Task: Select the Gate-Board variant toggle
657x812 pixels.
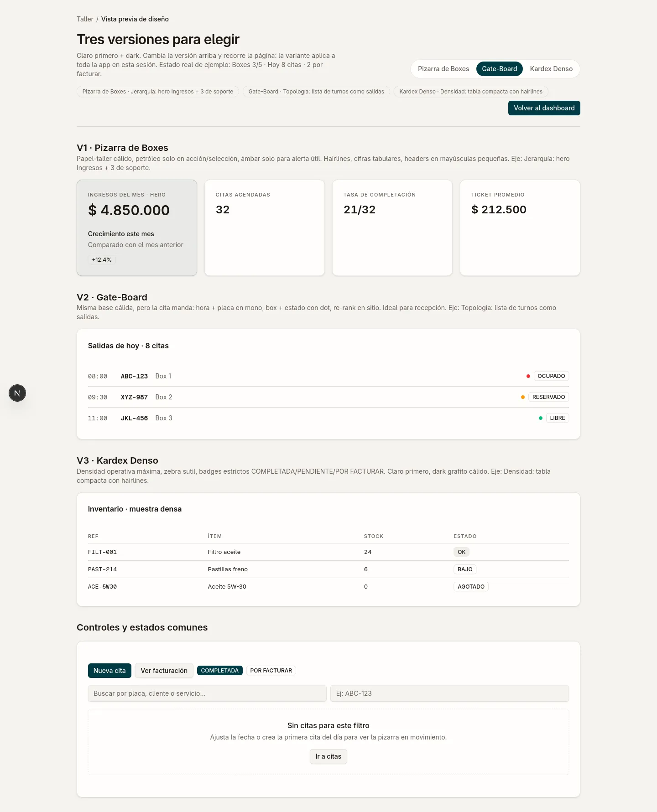Action: pyautogui.click(x=500, y=69)
